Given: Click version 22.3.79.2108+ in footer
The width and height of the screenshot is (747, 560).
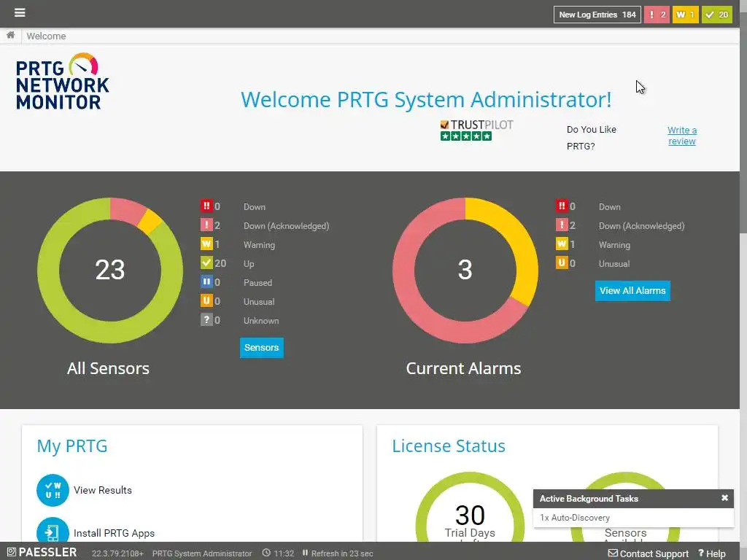Looking at the screenshot, I should coord(117,554).
